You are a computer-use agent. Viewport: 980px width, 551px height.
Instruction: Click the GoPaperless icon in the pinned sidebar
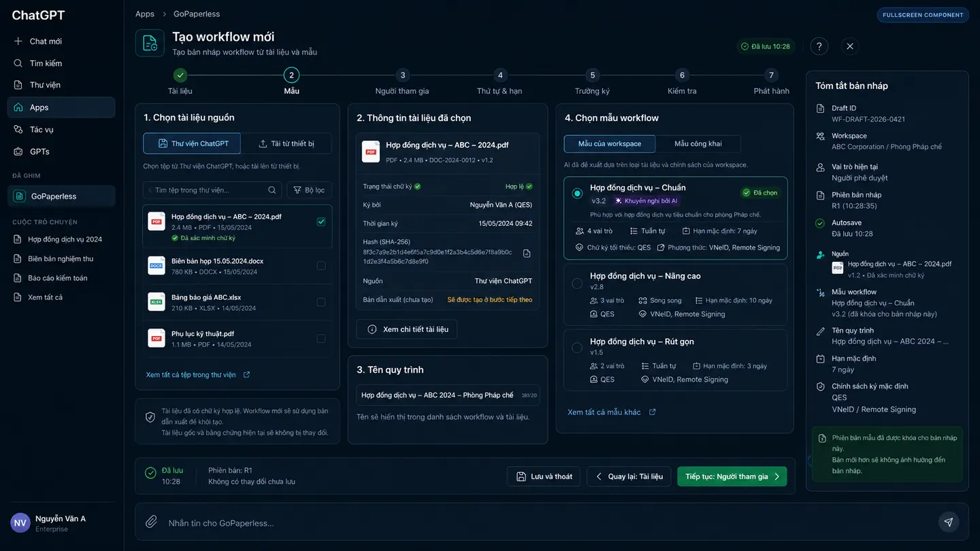click(19, 196)
